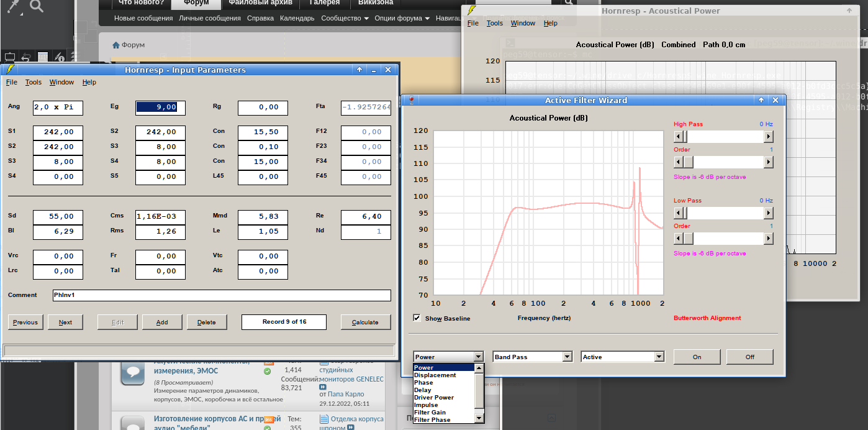Go to the Next record

(x=65, y=322)
